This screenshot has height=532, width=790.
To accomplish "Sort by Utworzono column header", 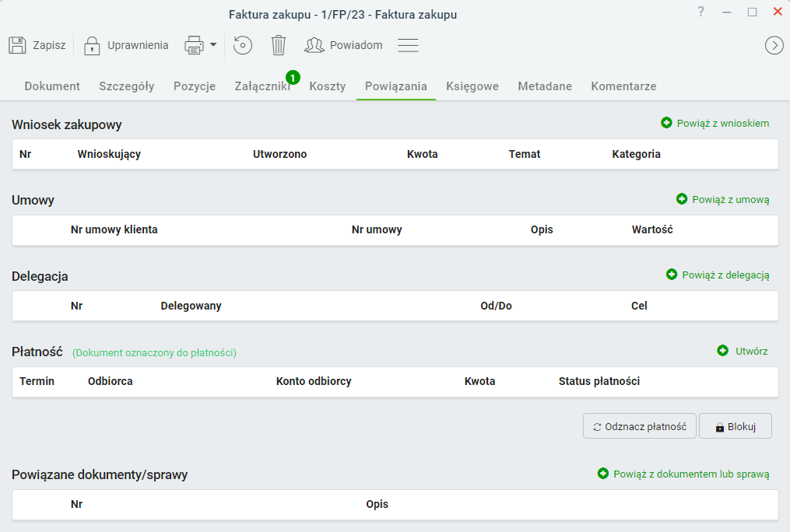I will pos(279,154).
